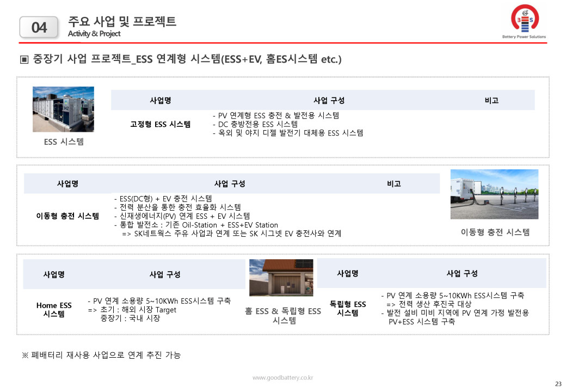566x392 pixels.
Task: Click the 04 section number badge
Action: pyautogui.click(x=39, y=27)
